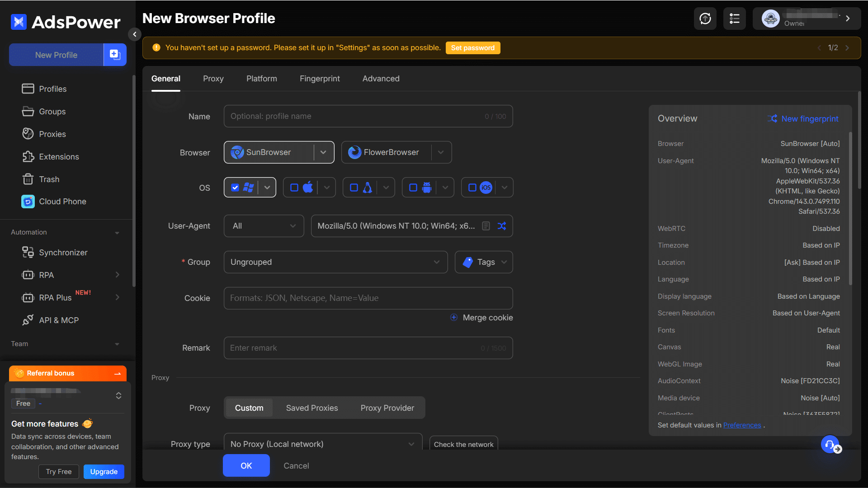The width and height of the screenshot is (868, 488).
Task: Open the Tags dropdown
Action: [x=484, y=262]
